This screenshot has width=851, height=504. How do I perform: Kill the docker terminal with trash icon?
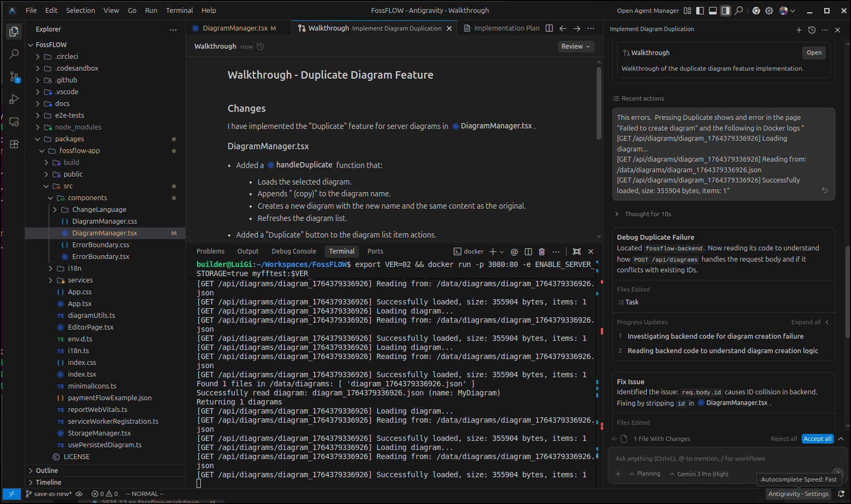coord(541,251)
